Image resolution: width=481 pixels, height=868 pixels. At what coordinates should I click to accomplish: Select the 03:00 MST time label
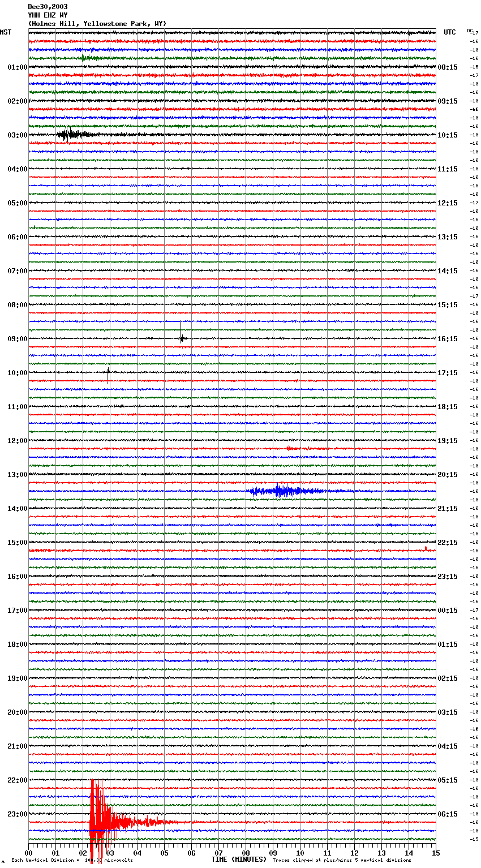[18, 135]
